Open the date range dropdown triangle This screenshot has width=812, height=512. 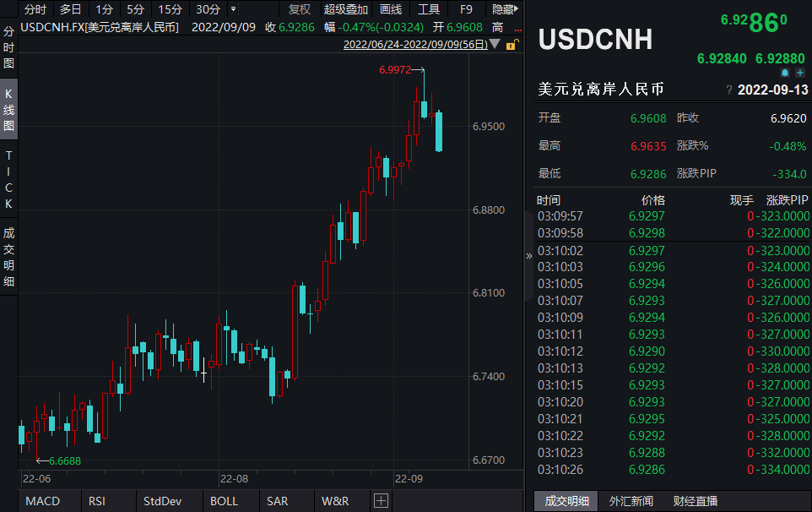point(495,44)
